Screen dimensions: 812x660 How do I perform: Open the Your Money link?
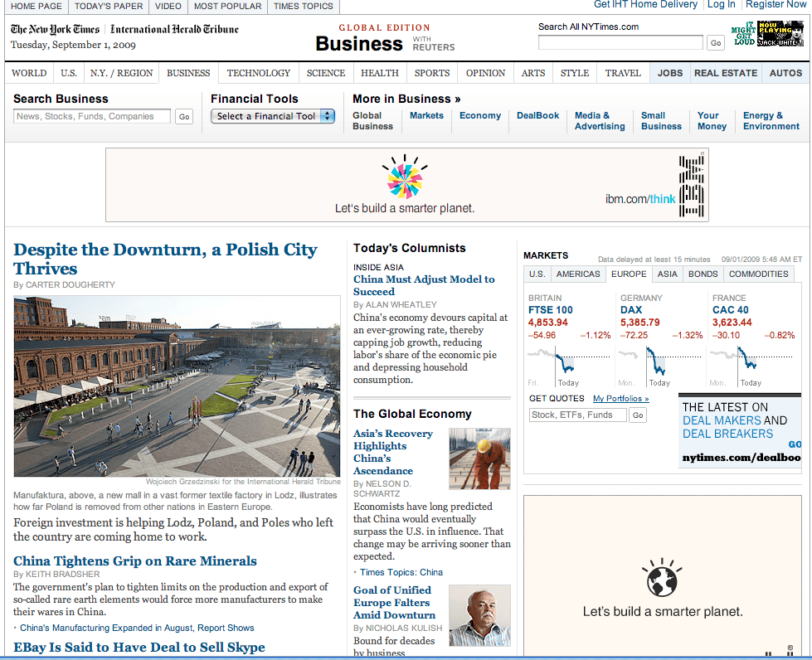pos(712,120)
